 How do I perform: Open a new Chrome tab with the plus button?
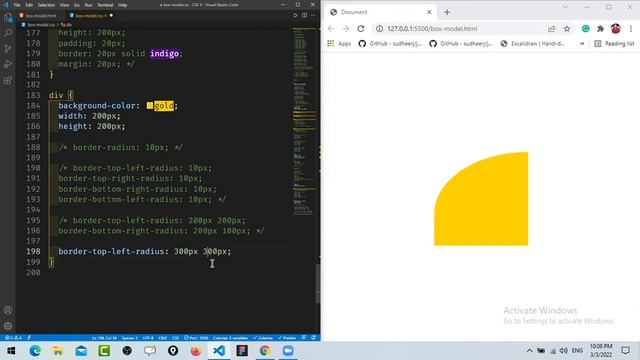[447, 12]
